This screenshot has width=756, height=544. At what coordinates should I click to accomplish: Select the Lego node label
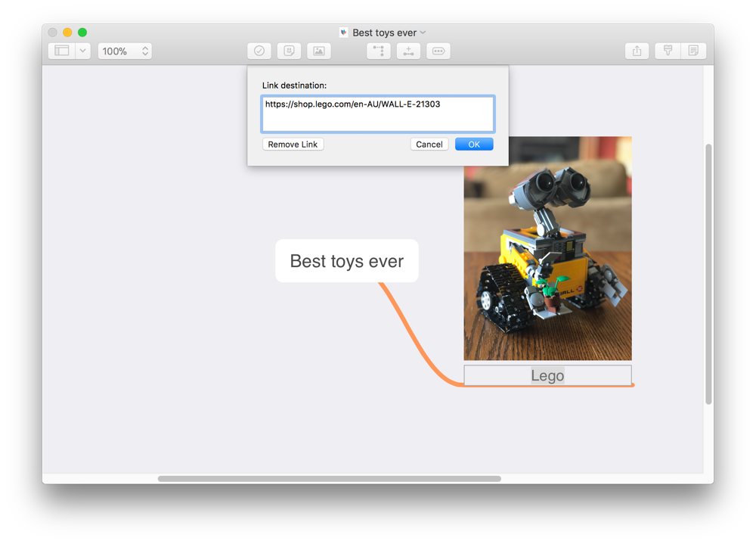pos(547,375)
